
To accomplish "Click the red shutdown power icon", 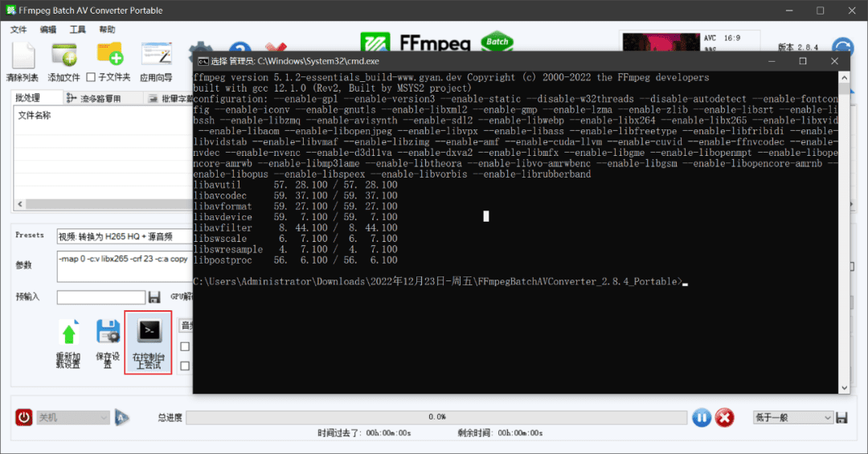I will [x=24, y=417].
